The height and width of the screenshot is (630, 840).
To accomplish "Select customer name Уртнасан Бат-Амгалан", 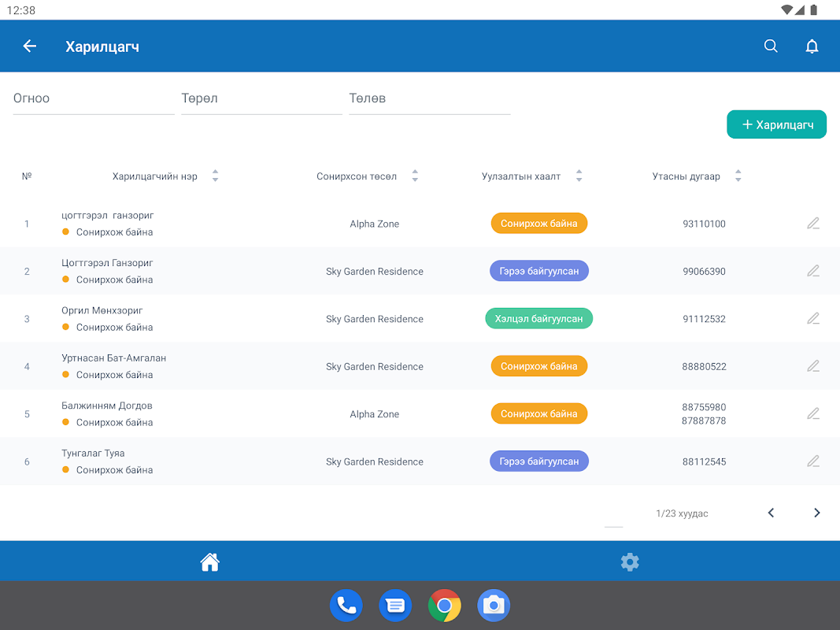I will click(x=113, y=358).
